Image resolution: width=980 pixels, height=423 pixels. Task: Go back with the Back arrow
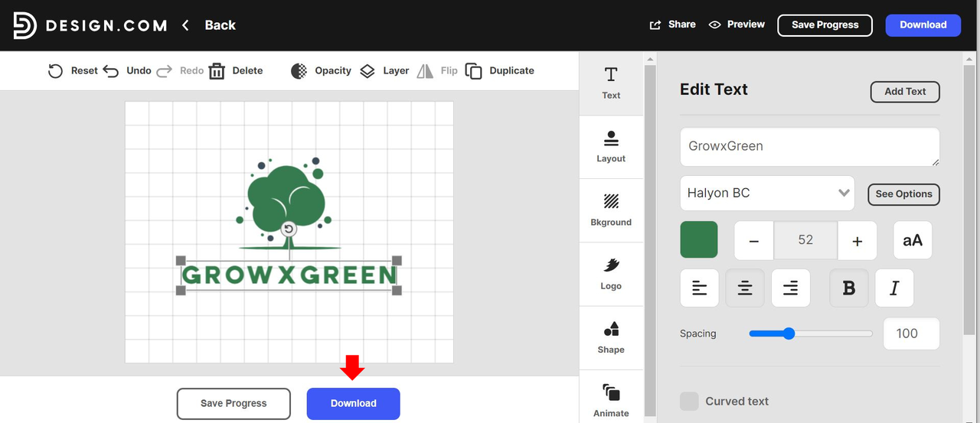(x=185, y=25)
